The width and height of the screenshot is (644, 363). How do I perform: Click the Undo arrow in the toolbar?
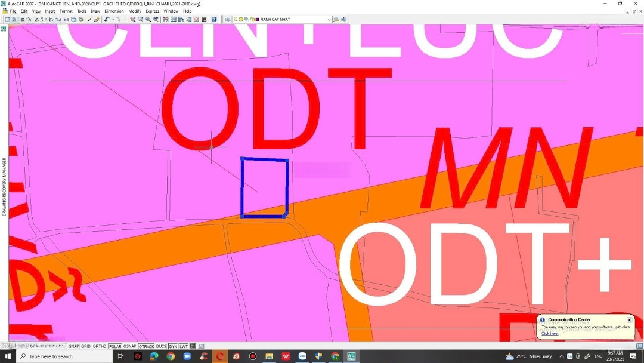[107, 20]
